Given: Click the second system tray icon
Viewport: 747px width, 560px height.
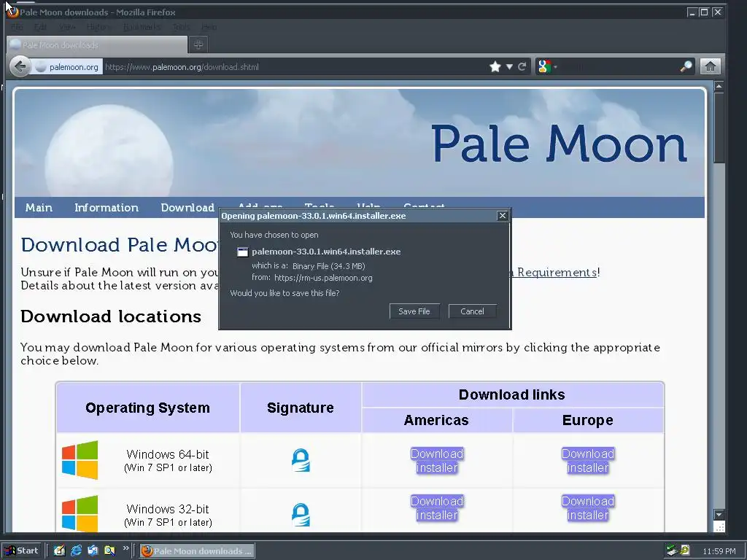Looking at the screenshot, I should (x=685, y=550).
